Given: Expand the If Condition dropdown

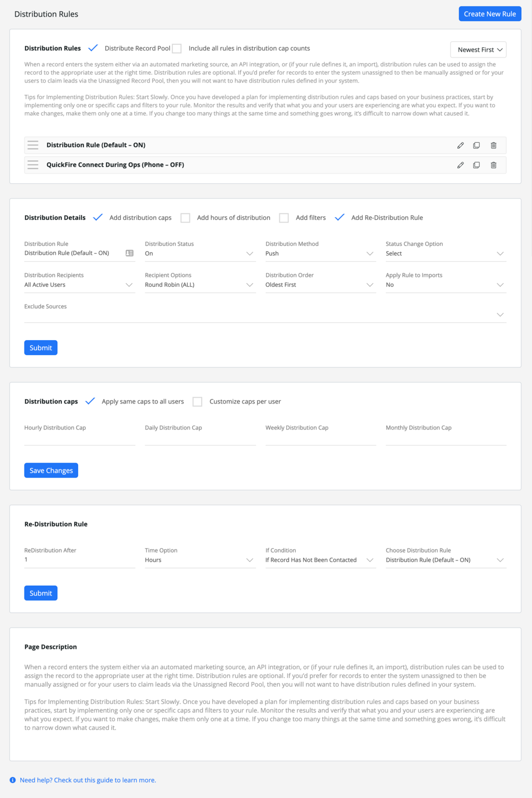Looking at the screenshot, I should tap(321, 560).
